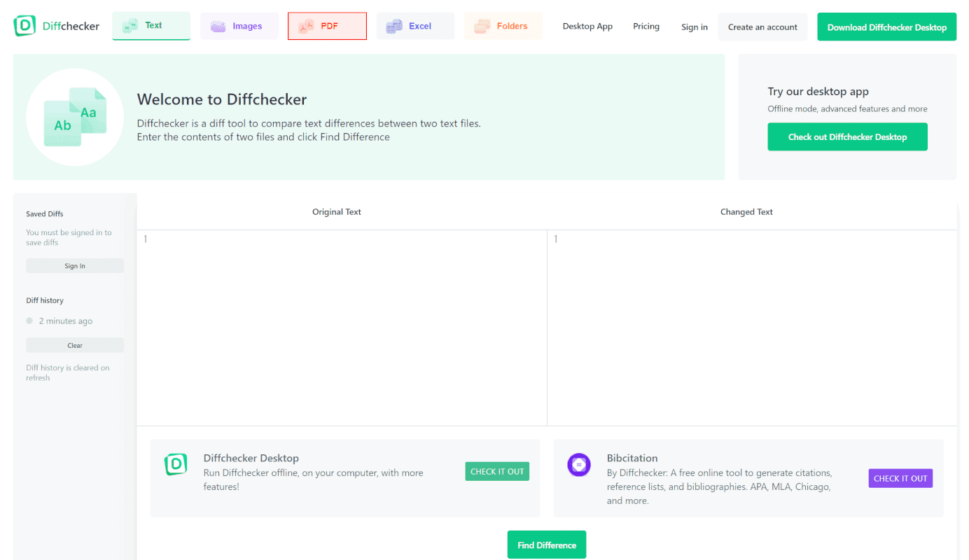Click green CHECK IT OUT for Diffchecker Desktop
969x560 pixels.
pos(497,472)
